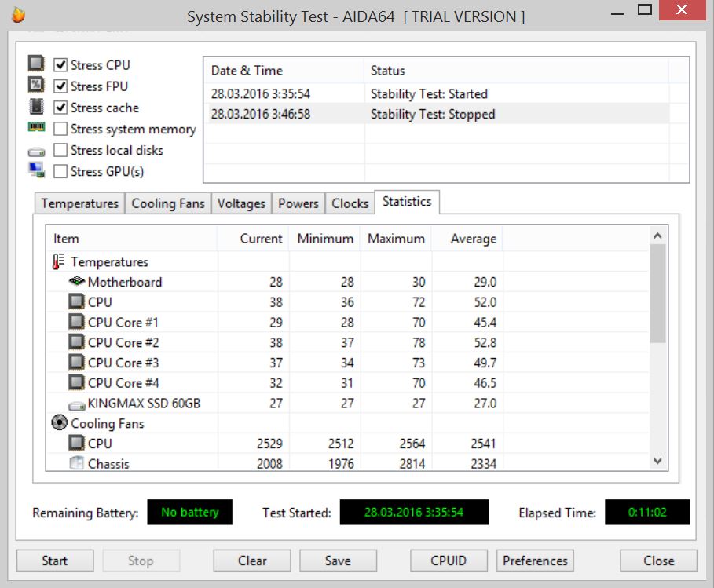This screenshot has height=588, width=714.
Task: Select the Statistics tab
Action: [x=407, y=202]
